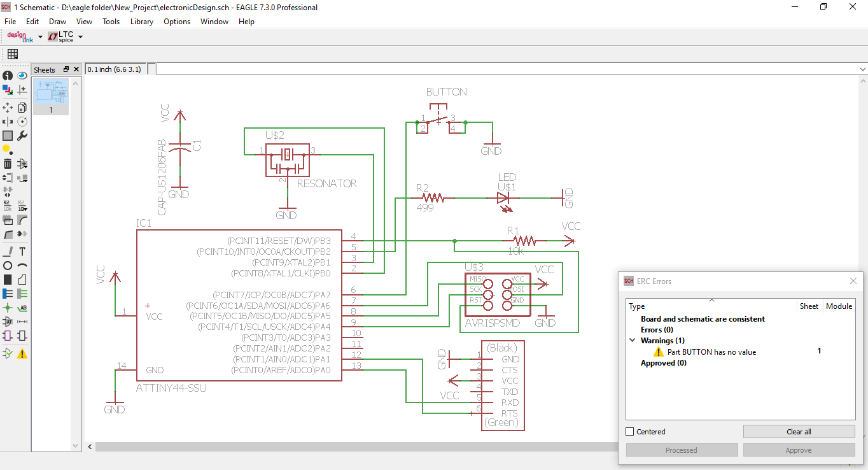Select the Bus tool
868x470 pixels.
pos(8,294)
